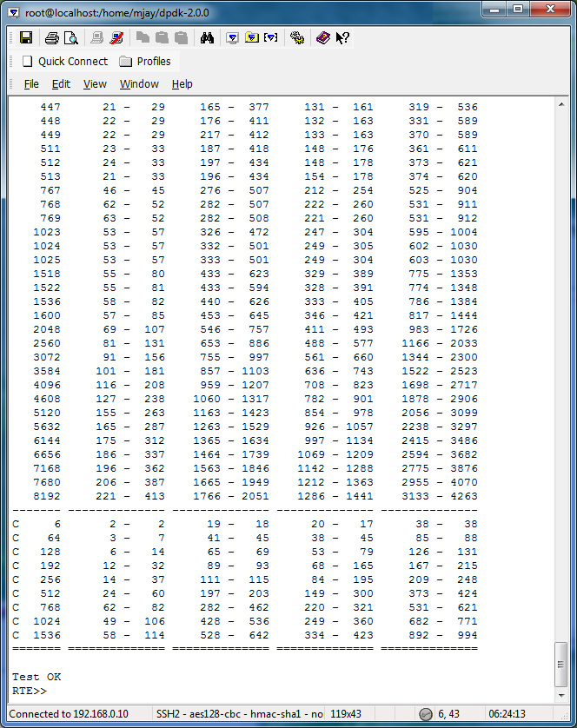Click the value '994' in the last C row

(x=468, y=635)
